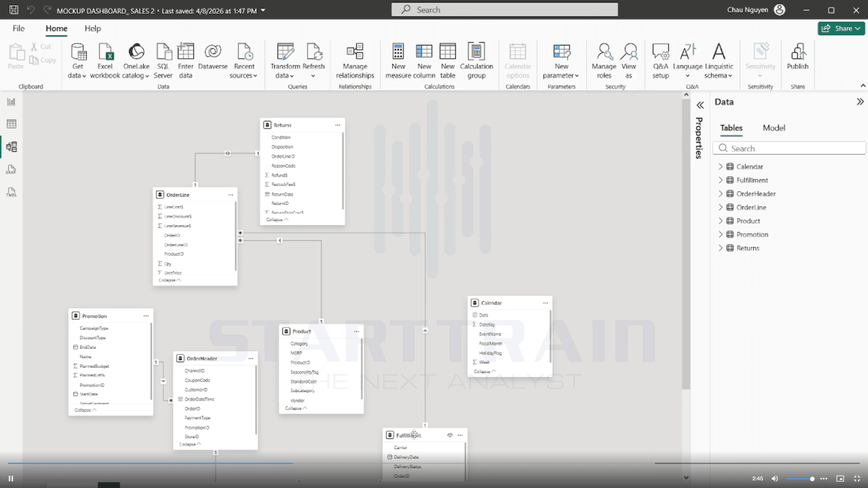
Task: Import from Excel workbook
Action: point(105,61)
